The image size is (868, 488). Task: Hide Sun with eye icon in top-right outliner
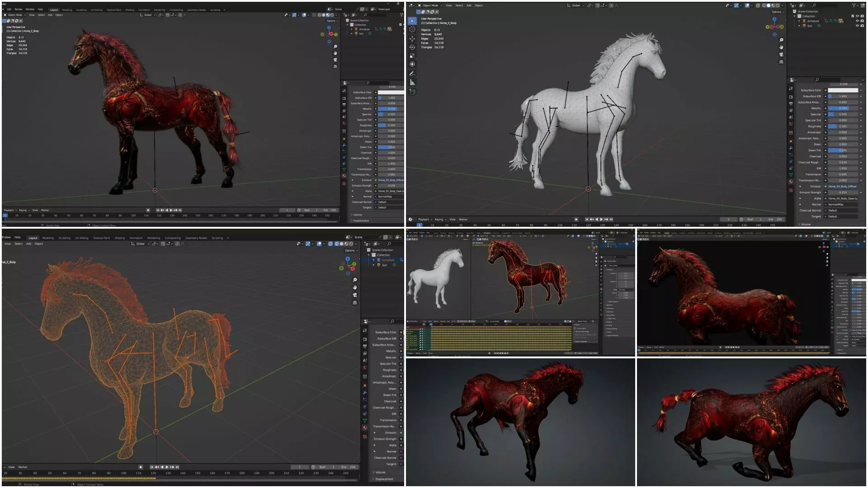pyautogui.click(x=857, y=26)
